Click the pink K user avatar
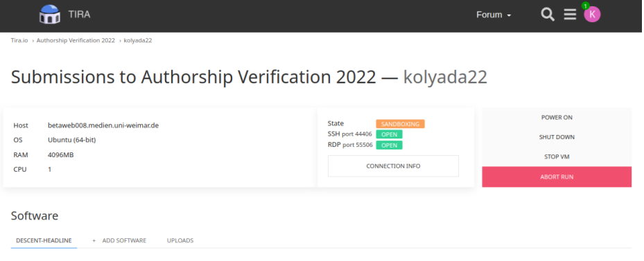This screenshot has width=644, height=261. coord(592,15)
